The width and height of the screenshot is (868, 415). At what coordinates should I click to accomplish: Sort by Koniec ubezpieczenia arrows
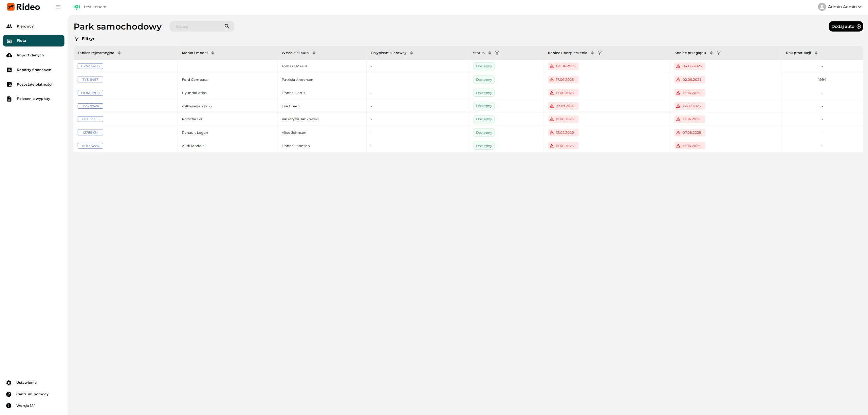click(x=592, y=53)
